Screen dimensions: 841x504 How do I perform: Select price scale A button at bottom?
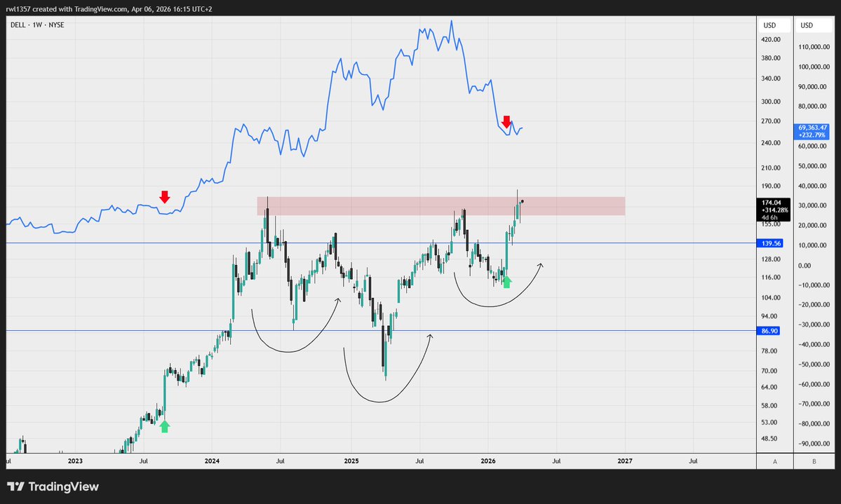(x=775, y=461)
